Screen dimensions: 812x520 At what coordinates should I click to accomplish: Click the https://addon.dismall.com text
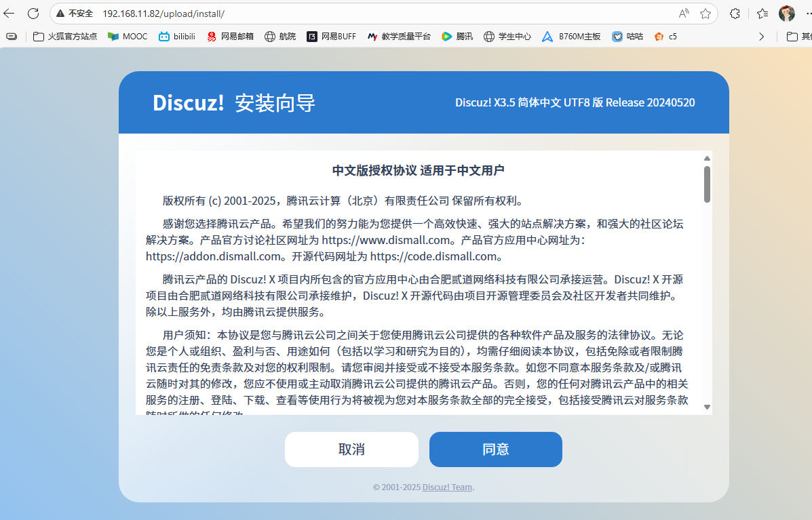click(214, 256)
